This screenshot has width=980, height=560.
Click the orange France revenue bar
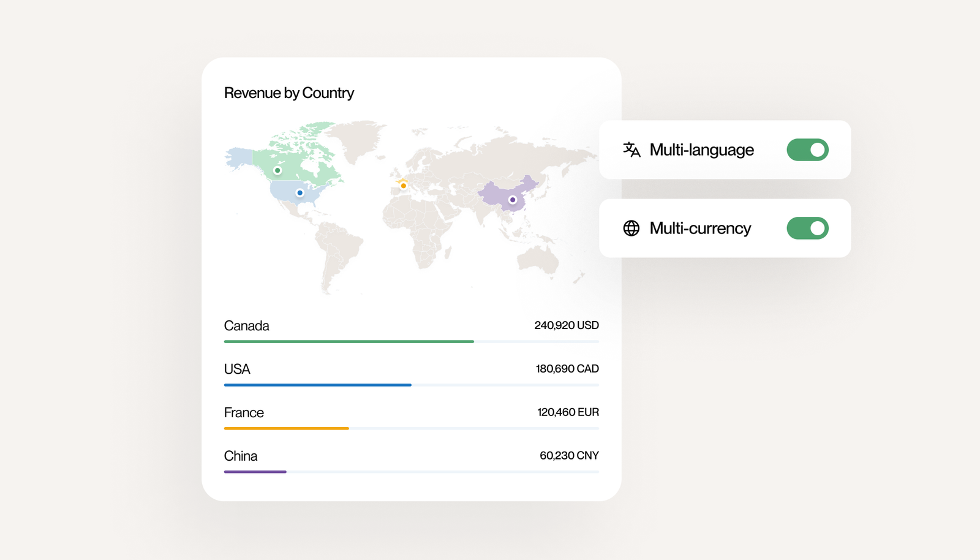click(287, 428)
